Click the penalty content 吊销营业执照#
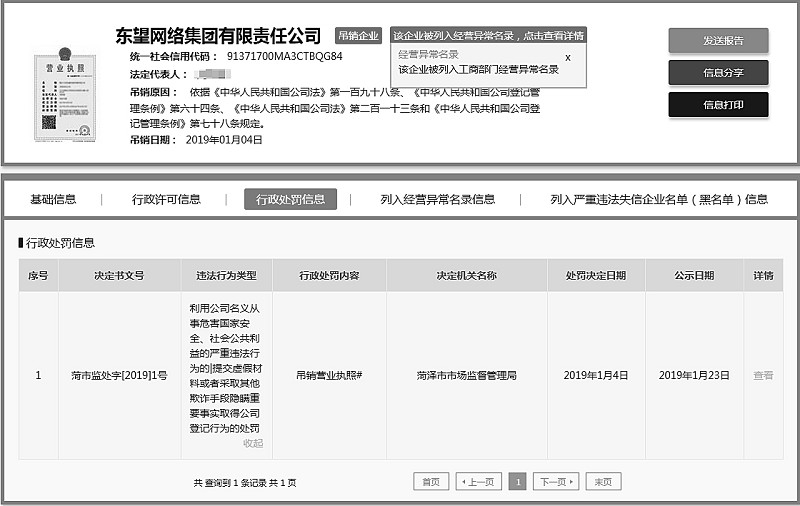 [329, 375]
